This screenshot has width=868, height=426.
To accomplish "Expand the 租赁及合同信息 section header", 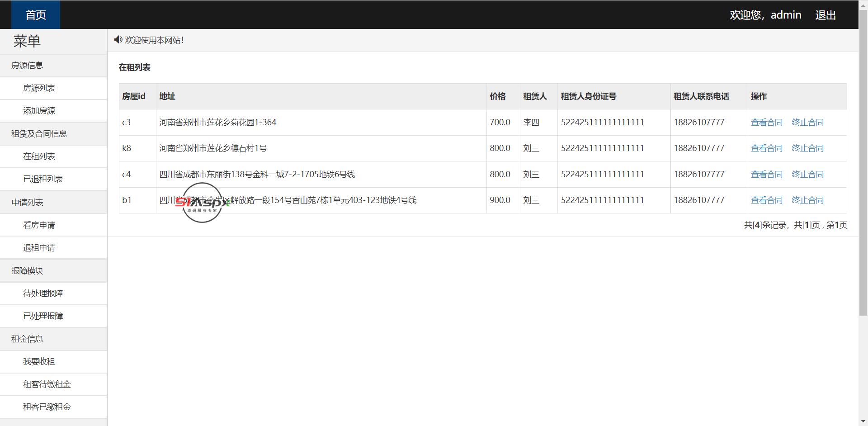I will pos(39,134).
